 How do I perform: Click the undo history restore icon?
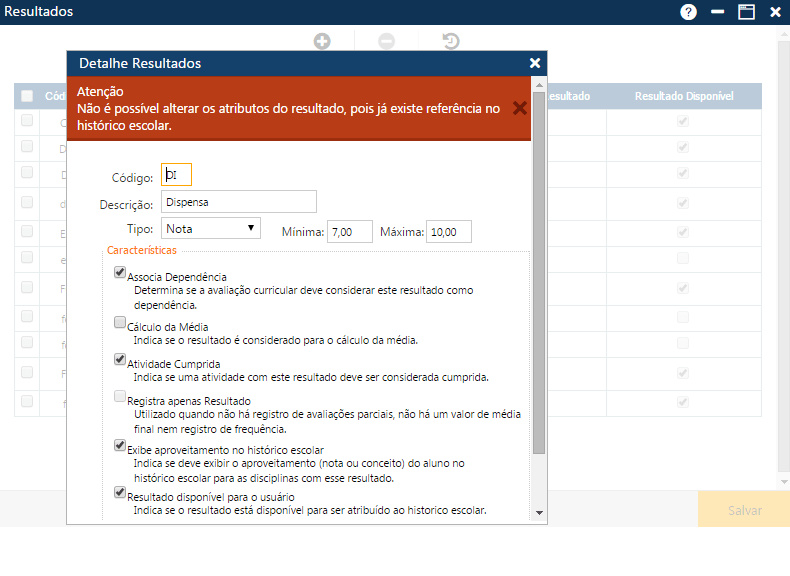(451, 41)
